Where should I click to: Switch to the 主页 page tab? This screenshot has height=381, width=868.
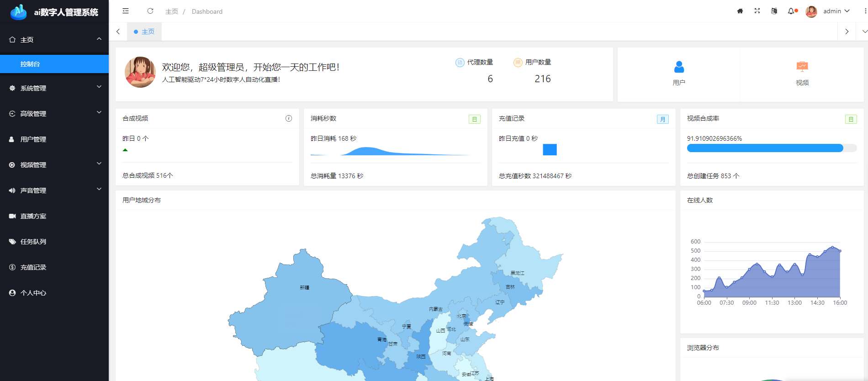(x=144, y=32)
